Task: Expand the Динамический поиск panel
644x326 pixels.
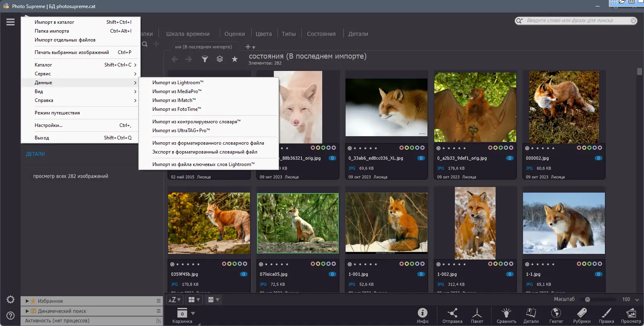Action: [x=27, y=311]
